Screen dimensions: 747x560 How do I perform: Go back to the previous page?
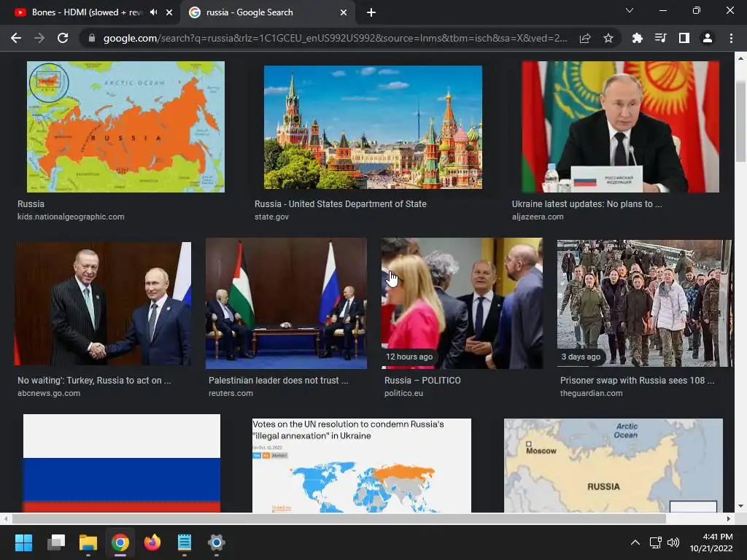click(16, 38)
